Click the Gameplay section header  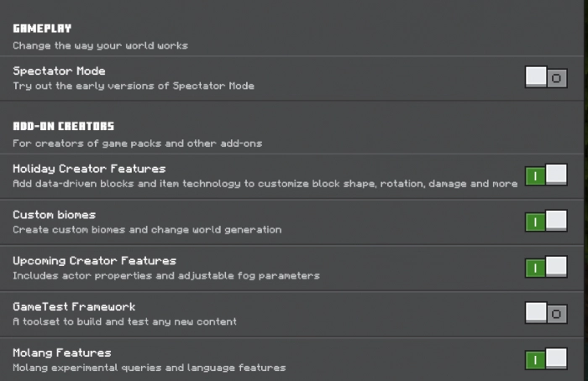point(42,29)
